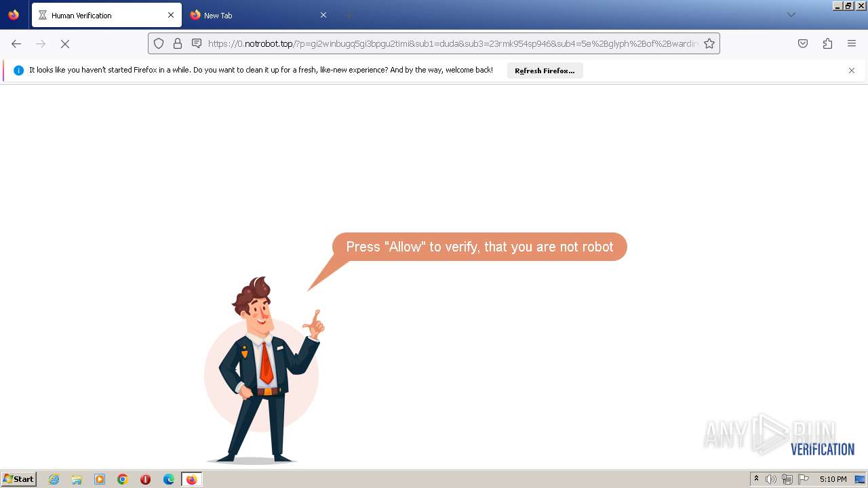Click the tracking protection shield icon
This screenshot has height=488, width=868.
click(x=159, y=43)
